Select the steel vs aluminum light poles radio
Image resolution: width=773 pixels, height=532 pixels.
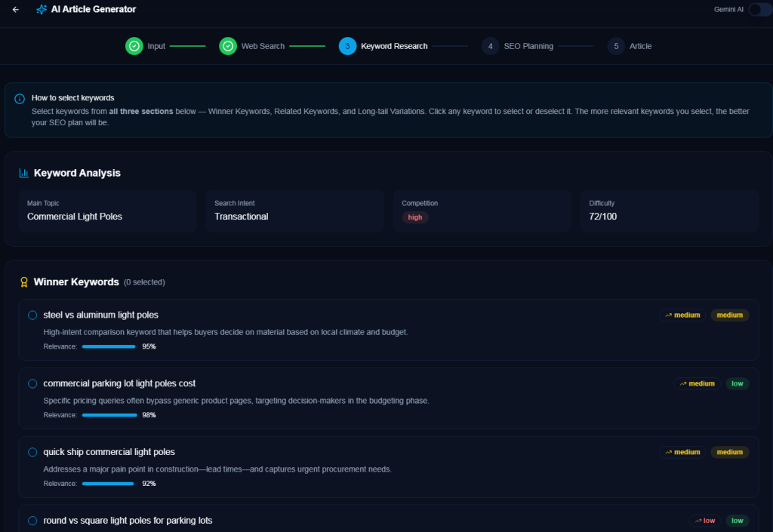tap(32, 315)
